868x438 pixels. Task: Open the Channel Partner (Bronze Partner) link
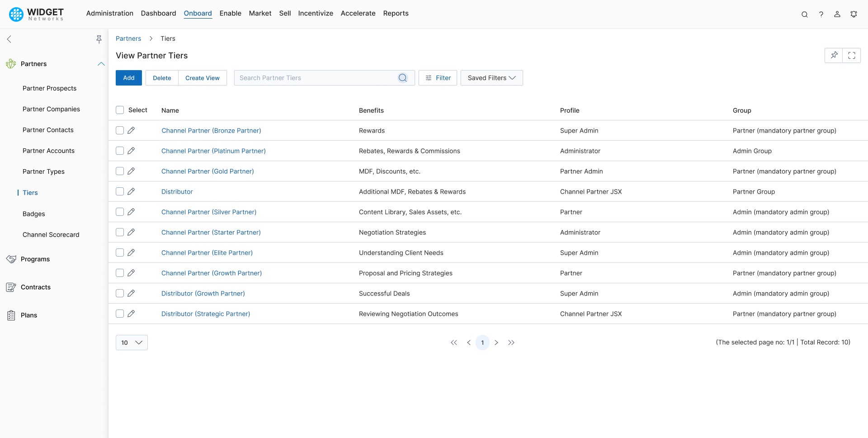pos(211,130)
